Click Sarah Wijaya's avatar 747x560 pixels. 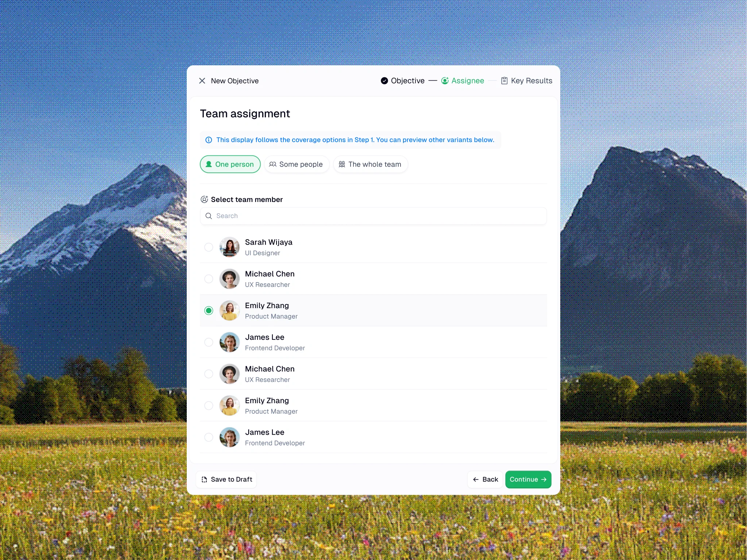tap(229, 247)
